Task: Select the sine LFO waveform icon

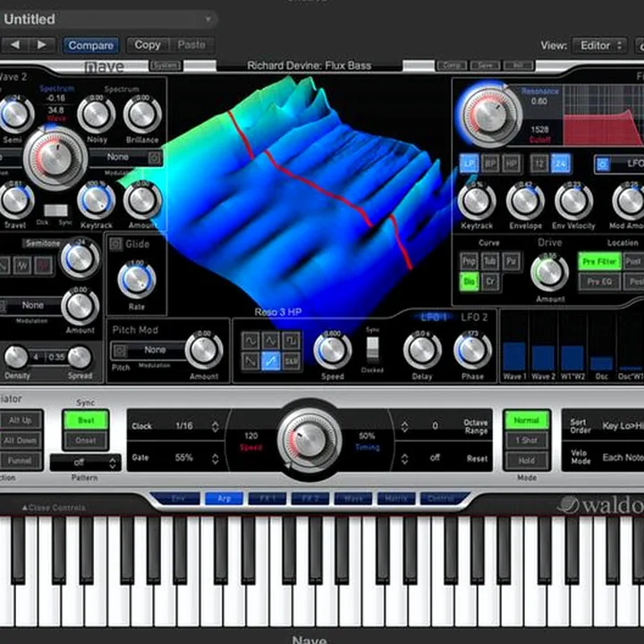Action: [250, 340]
